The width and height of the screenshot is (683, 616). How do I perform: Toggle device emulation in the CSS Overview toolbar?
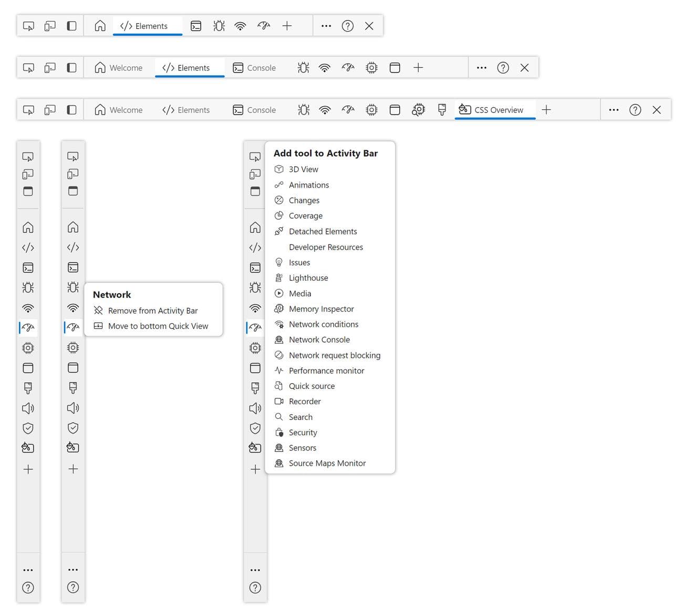(50, 110)
